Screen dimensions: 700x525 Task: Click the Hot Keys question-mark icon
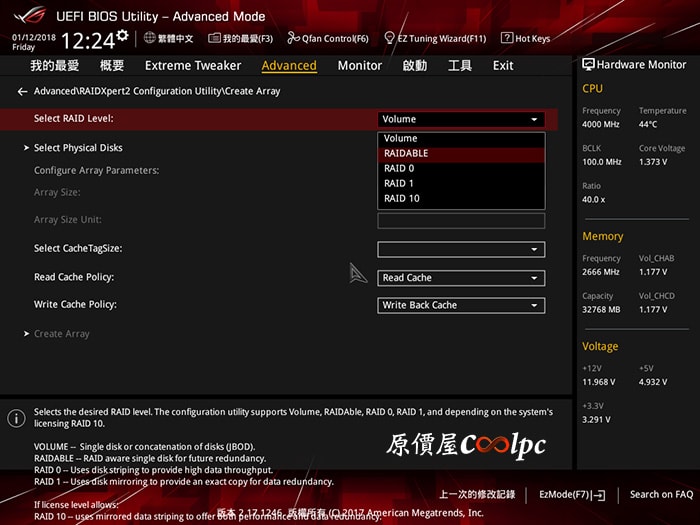click(x=507, y=38)
